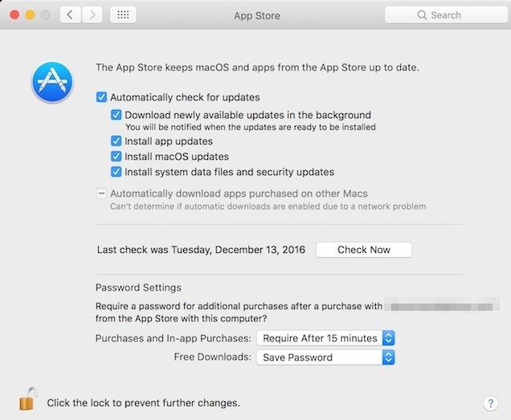Click the Password Settings heading text
The height and width of the screenshot is (420, 511).
click(138, 287)
